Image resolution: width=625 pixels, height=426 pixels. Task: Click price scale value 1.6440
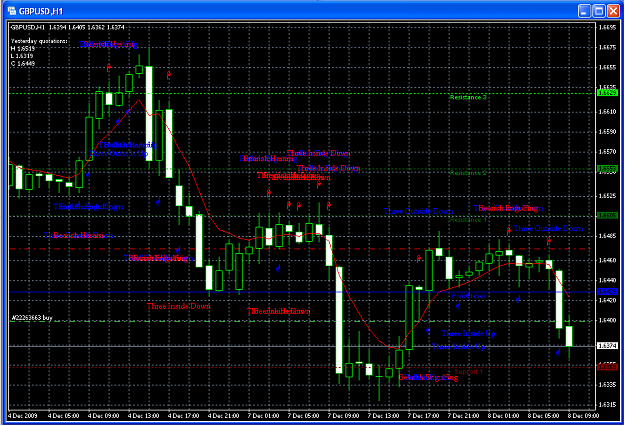click(x=607, y=281)
